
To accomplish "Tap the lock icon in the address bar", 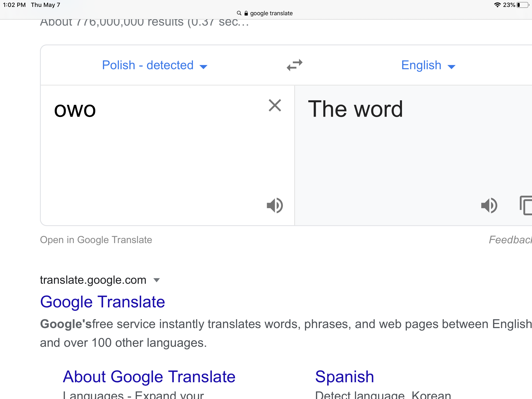I will click(246, 13).
